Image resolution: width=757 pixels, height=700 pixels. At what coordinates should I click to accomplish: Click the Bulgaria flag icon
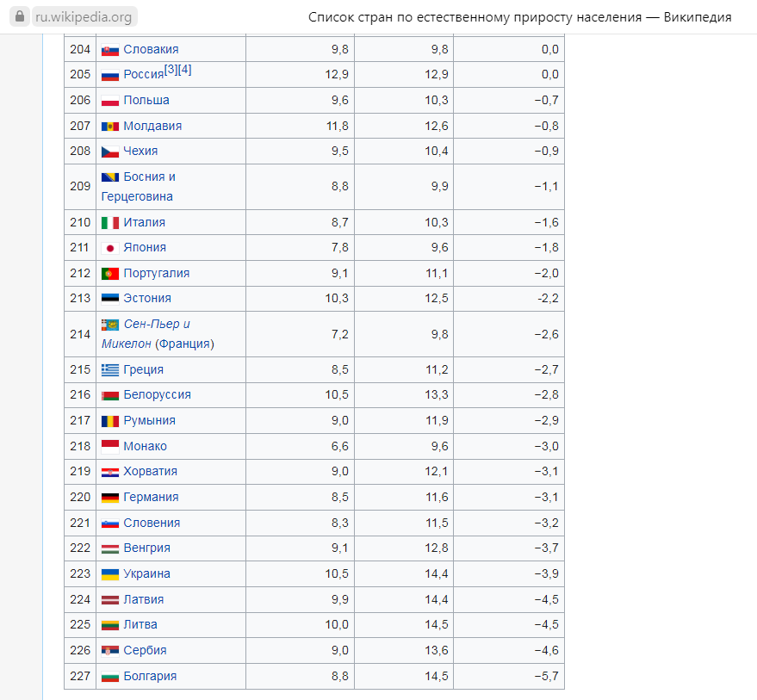click(x=110, y=677)
